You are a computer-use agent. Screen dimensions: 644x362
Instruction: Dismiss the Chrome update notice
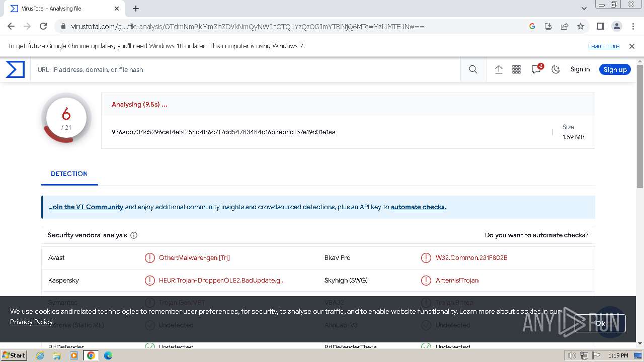[x=632, y=46]
